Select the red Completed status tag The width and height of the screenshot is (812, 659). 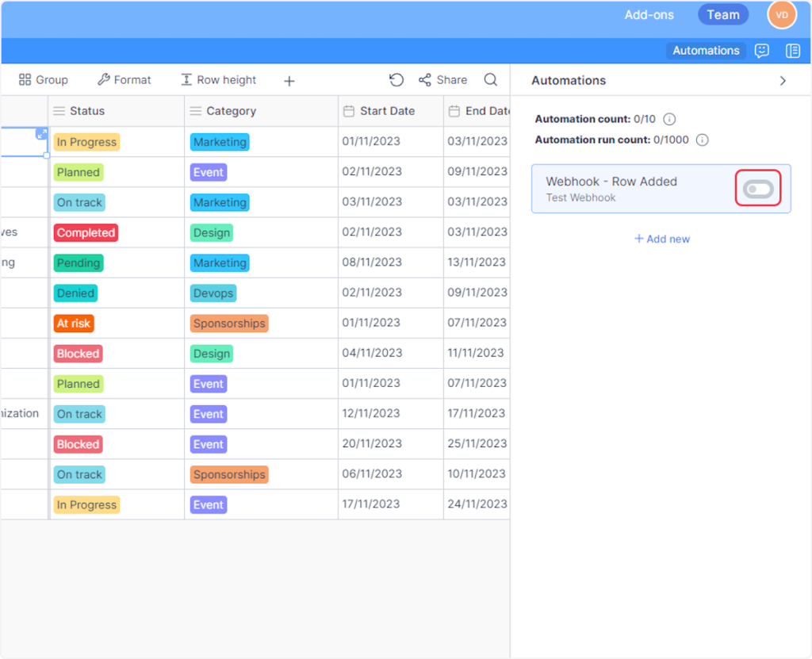(86, 233)
